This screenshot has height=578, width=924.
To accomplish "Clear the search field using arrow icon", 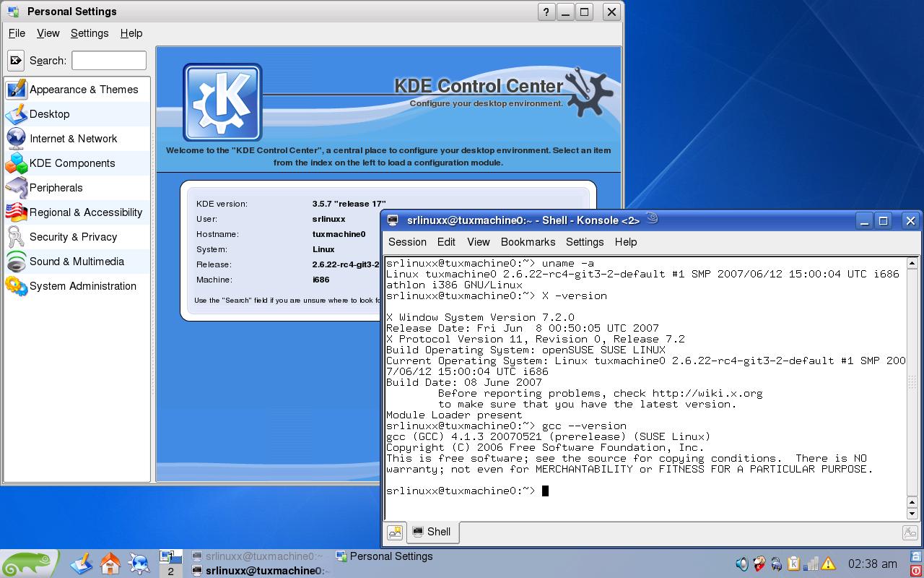I will [x=16, y=61].
